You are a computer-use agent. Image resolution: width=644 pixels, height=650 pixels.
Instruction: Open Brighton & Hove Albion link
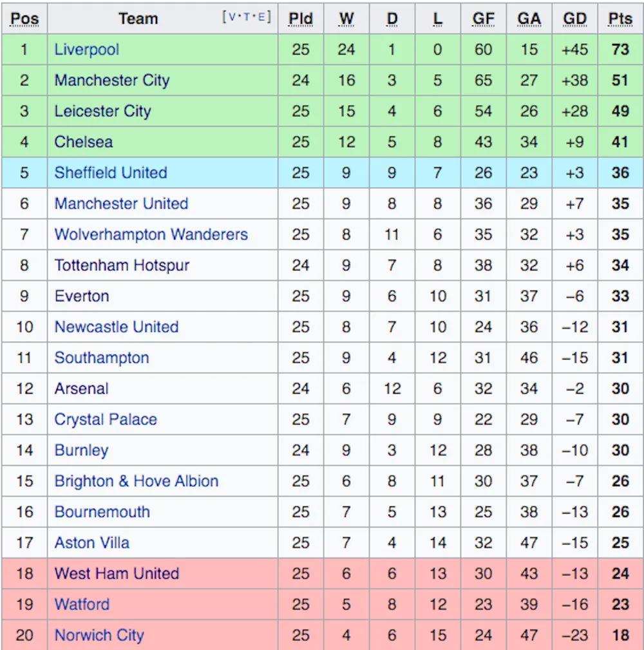pyautogui.click(x=137, y=481)
